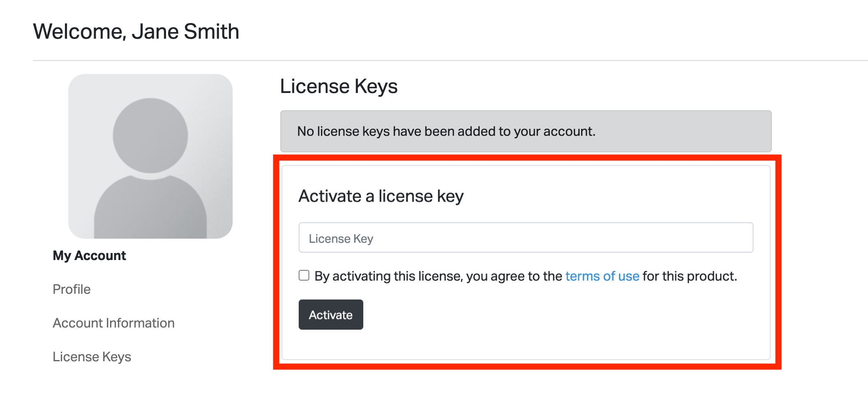The height and width of the screenshot is (395, 868).
Task: Click the avatar silhouette's head
Action: click(150, 135)
